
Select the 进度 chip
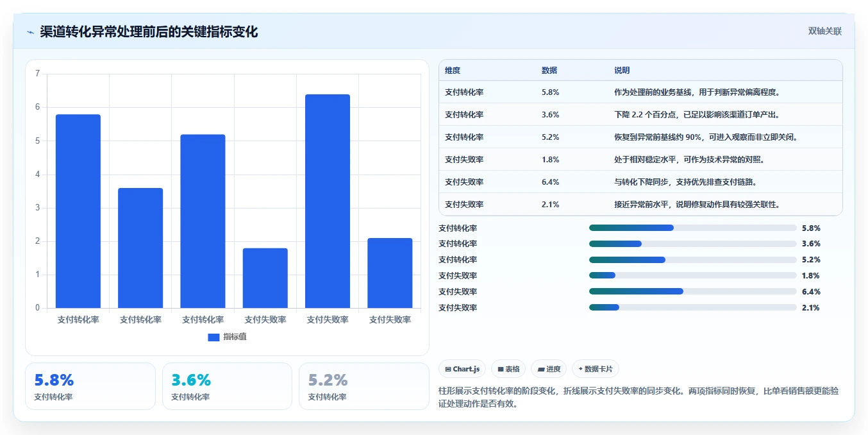549,369
